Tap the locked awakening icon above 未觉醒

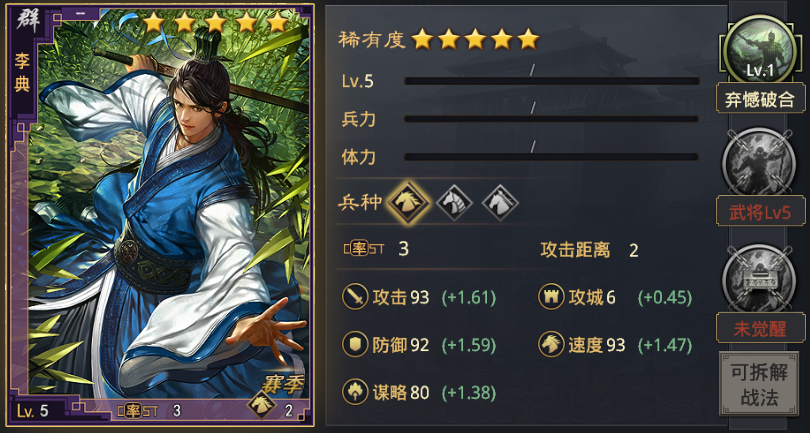tap(759, 280)
